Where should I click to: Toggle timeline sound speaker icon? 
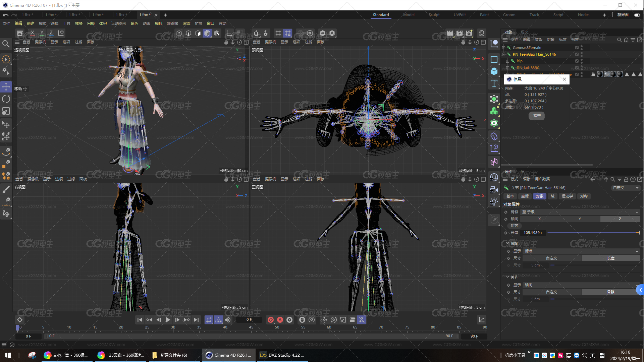[x=228, y=320]
